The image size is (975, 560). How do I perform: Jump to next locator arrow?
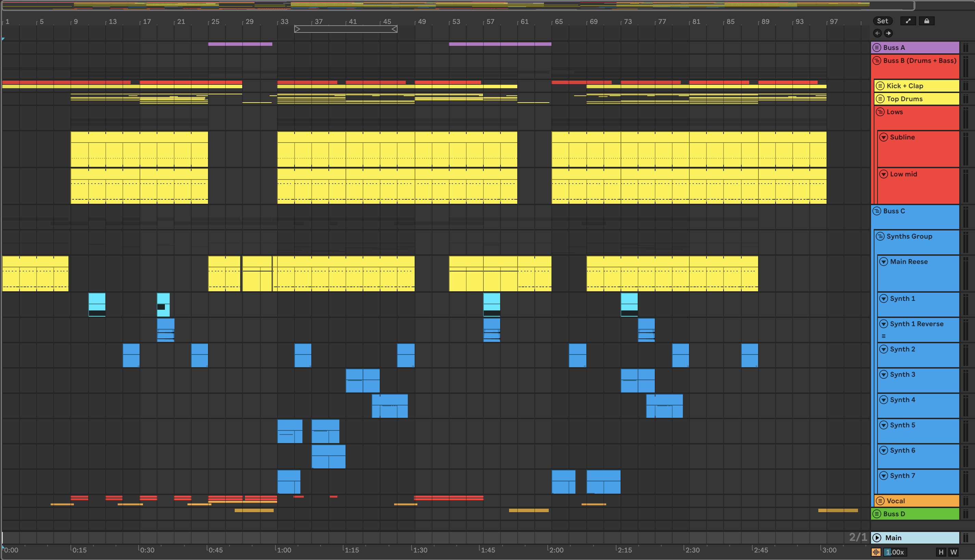coord(888,33)
